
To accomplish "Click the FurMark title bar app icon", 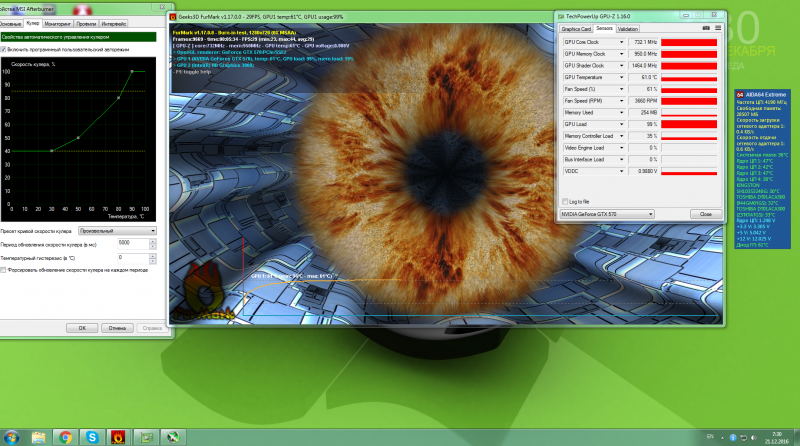I will [x=173, y=17].
